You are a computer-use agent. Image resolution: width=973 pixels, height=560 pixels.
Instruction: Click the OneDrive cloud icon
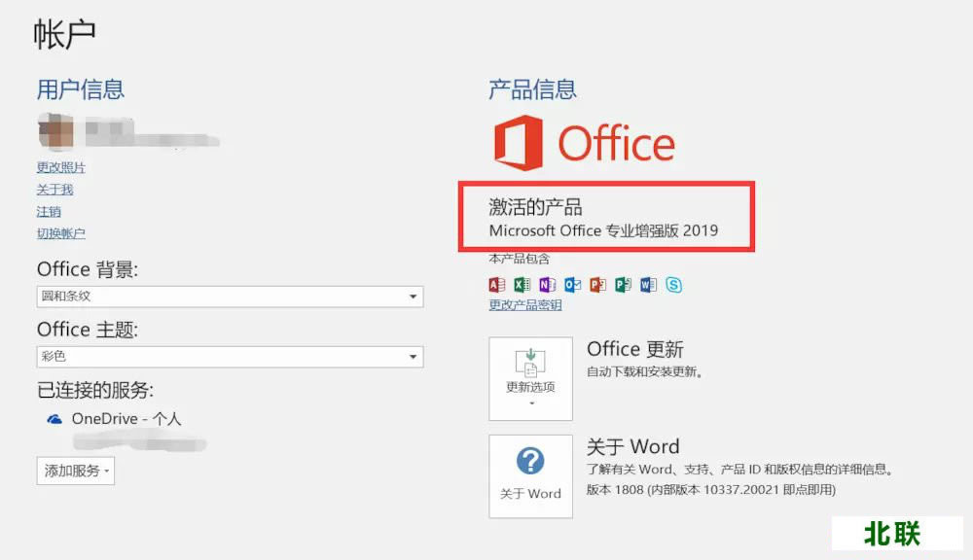click(54, 419)
